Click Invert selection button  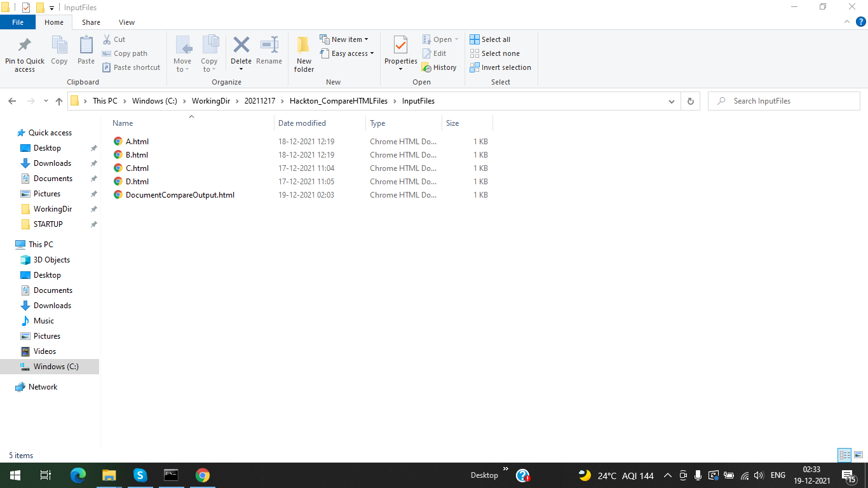[500, 67]
